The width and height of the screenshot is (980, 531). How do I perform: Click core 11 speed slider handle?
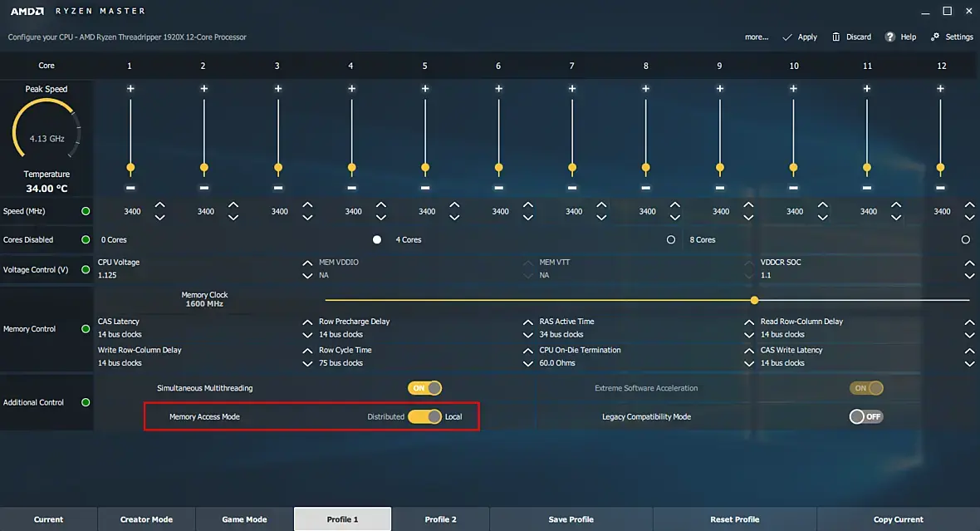coord(867,168)
